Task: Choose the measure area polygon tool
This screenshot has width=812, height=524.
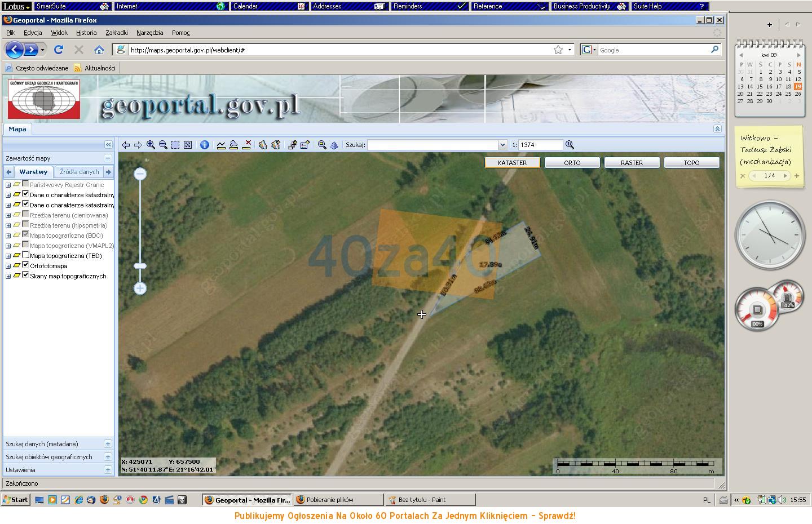Action: 233,145
